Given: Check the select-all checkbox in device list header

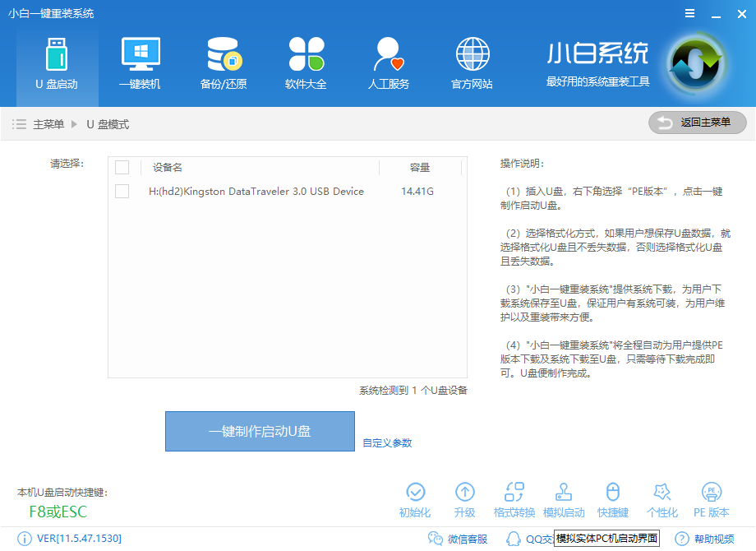Looking at the screenshot, I should (x=122, y=167).
